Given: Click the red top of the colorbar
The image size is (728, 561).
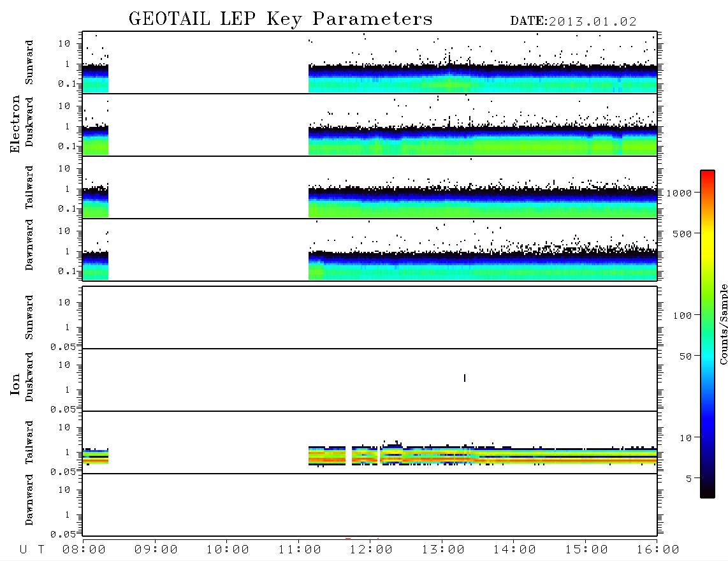Looking at the screenshot, I should click(x=708, y=174).
